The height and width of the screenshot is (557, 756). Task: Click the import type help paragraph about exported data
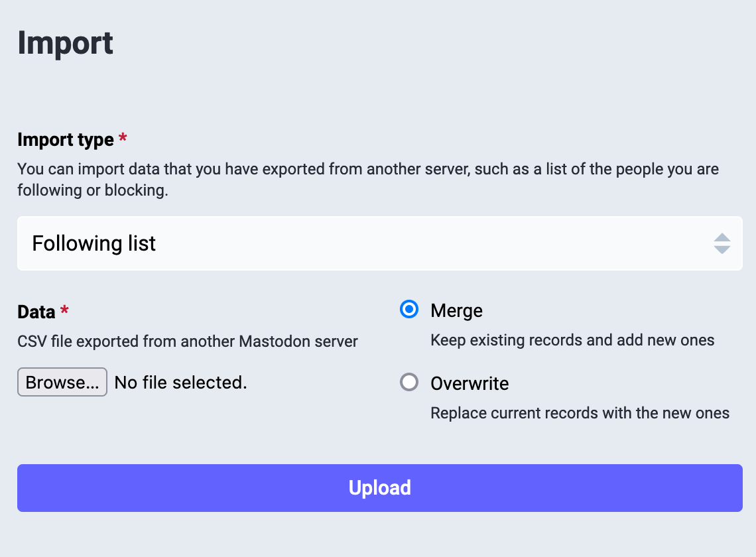pyautogui.click(x=368, y=180)
